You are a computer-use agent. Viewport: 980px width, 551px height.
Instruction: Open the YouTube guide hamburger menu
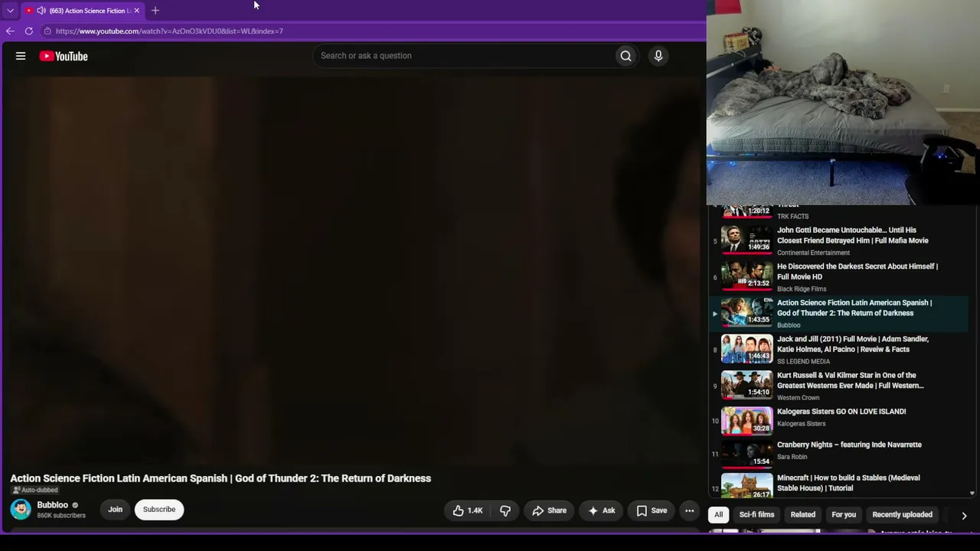(x=21, y=56)
